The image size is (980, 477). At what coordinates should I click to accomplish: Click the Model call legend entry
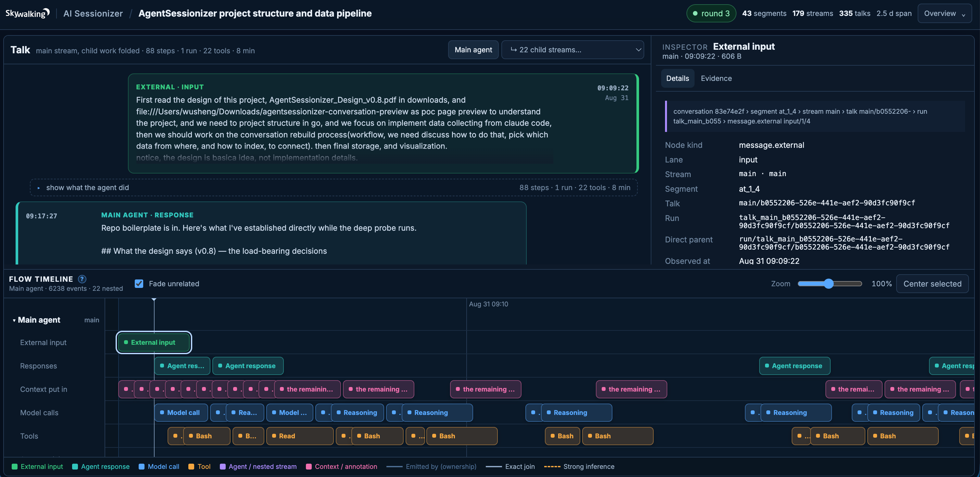159,466
